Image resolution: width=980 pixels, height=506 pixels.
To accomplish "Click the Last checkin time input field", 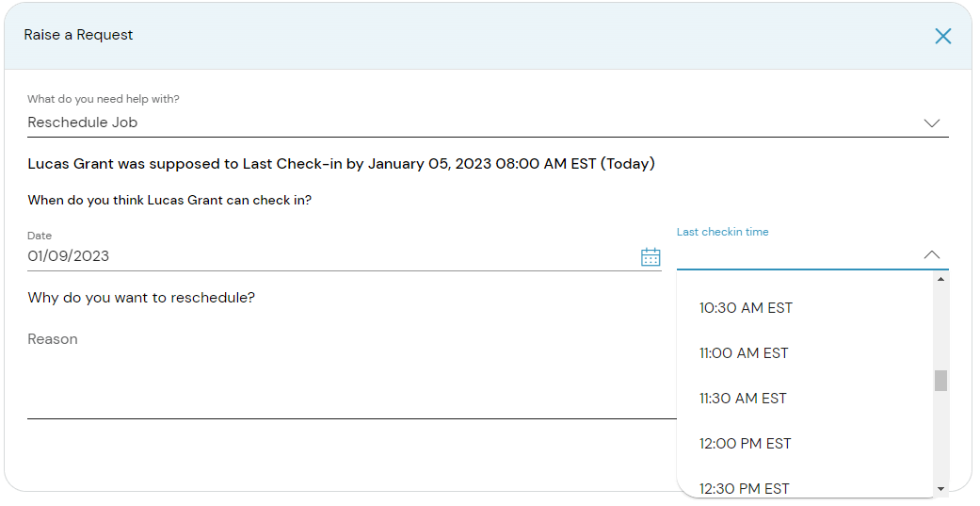I will tap(795, 254).
